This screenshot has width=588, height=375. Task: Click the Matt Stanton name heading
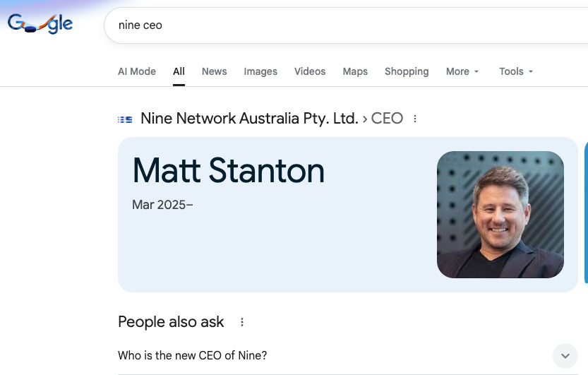(x=229, y=171)
